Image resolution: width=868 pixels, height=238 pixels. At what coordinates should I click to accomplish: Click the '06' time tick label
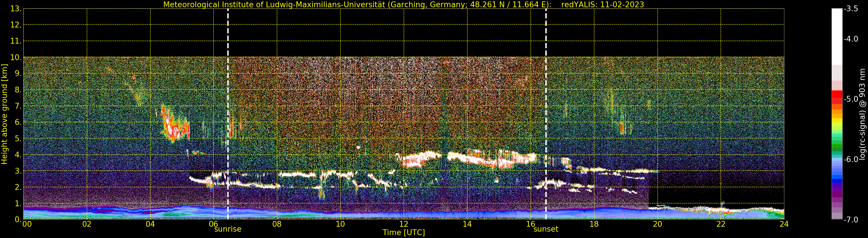(214, 224)
